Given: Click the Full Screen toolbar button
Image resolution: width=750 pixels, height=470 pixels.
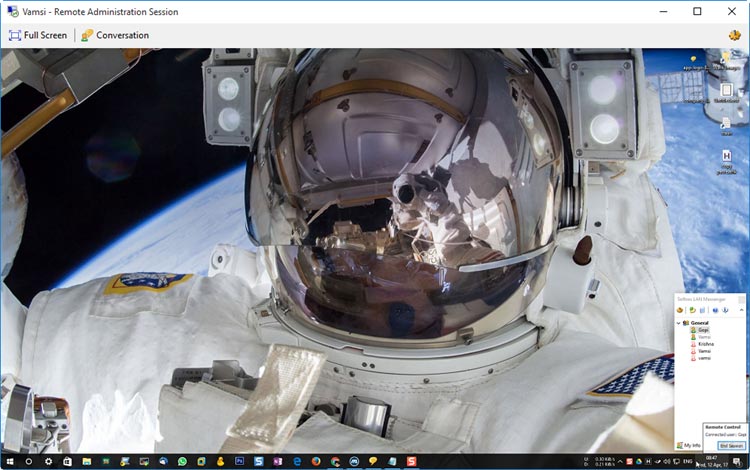Looking at the screenshot, I should click(x=38, y=35).
